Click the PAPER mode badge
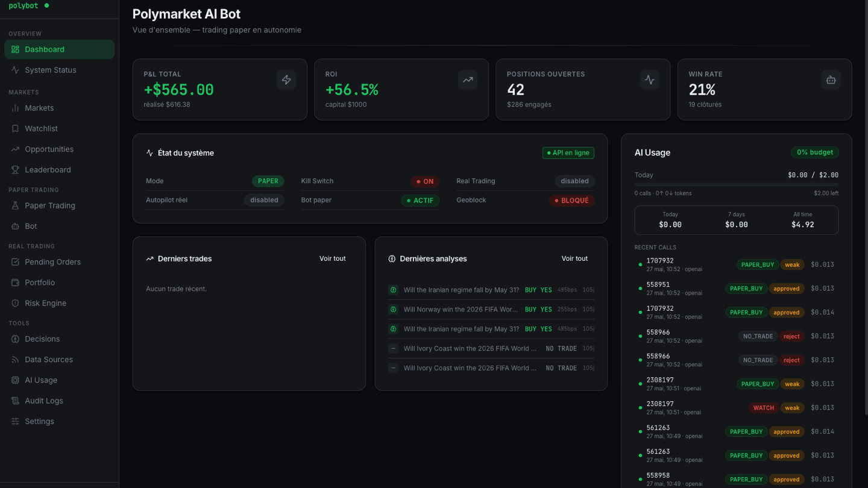Image resolution: width=868 pixels, height=488 pixels. click(x=268, y=181)
